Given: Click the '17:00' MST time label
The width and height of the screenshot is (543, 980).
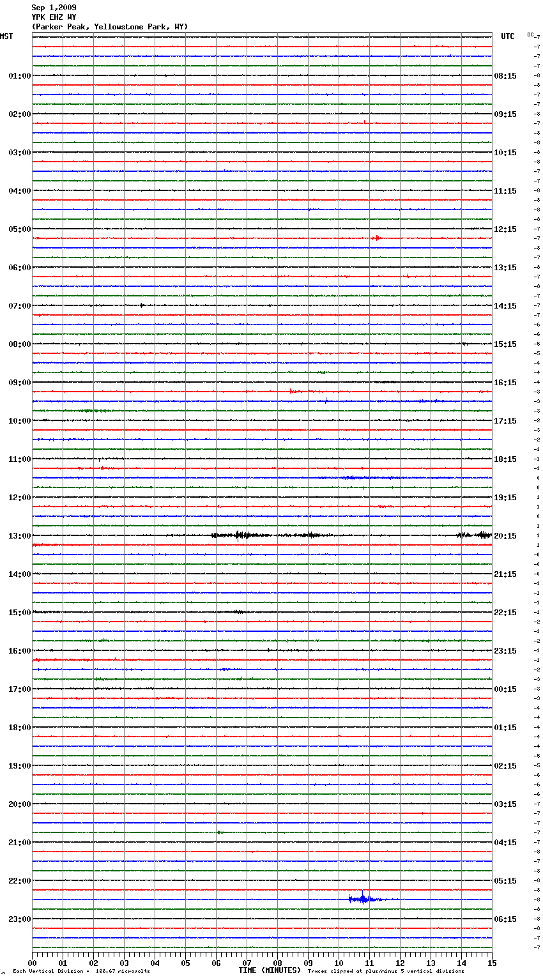Looking at the screenshot, I should [20, 689].
